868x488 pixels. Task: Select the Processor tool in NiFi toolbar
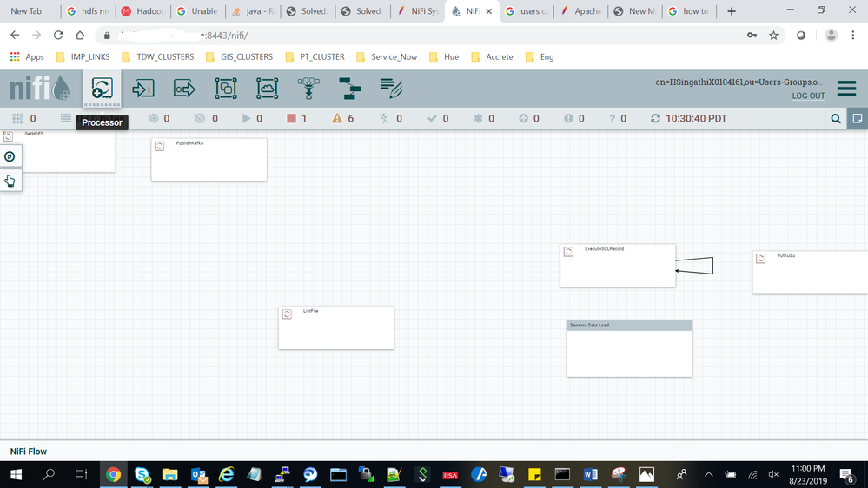(x=102, y=89)
